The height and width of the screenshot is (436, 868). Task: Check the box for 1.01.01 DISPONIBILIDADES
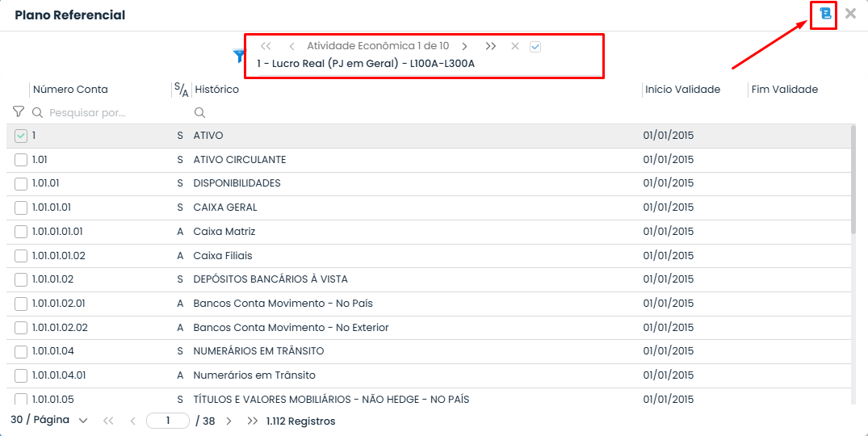point(20,184)
